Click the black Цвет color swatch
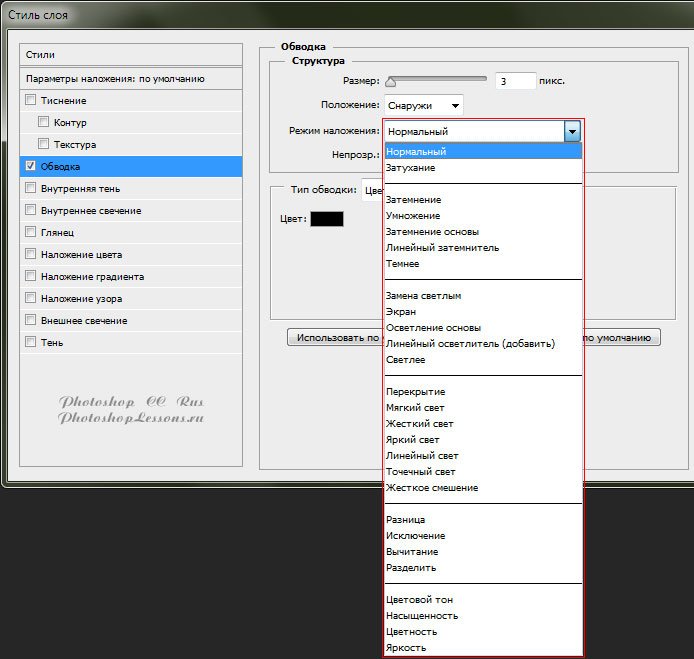Viewport: 694px width, 659px height. (327, 219)
